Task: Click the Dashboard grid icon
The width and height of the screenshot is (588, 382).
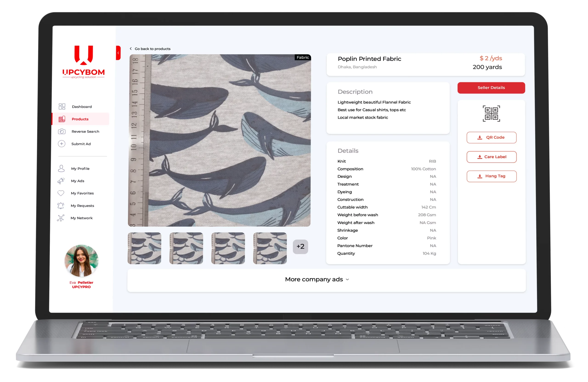Action: (62, 107)
